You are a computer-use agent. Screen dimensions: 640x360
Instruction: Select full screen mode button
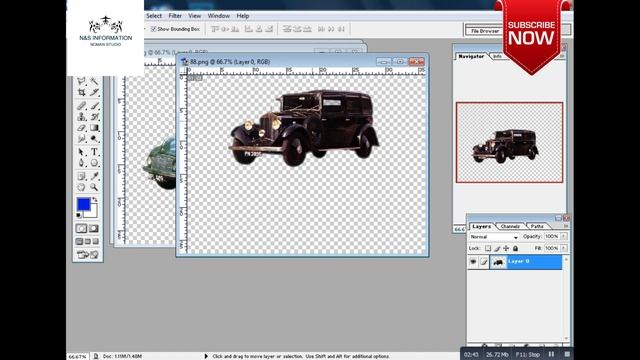(x=96, y=242)
